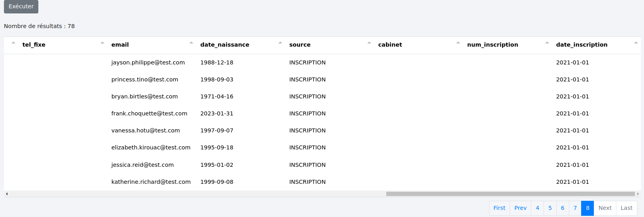Sort table by the tel_fixe column arrow
The image size is (644, 217).
(x=102, y=43)
